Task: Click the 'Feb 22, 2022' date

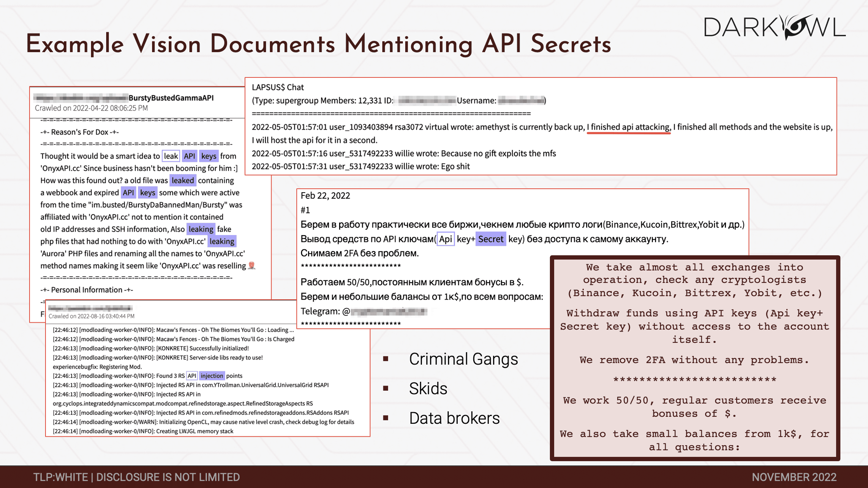Action: click(x=325, y=196)
